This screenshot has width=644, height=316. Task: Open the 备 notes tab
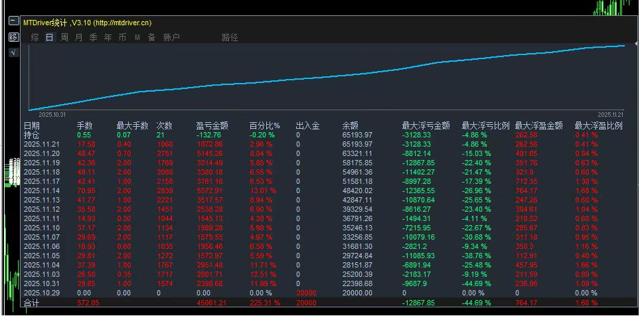point(151,37)
